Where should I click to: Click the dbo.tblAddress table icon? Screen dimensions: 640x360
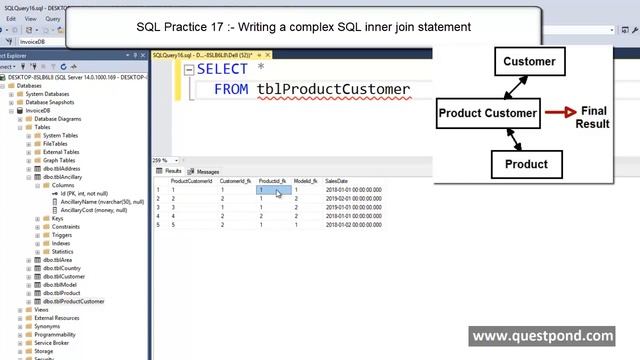[x=38, y=169]
